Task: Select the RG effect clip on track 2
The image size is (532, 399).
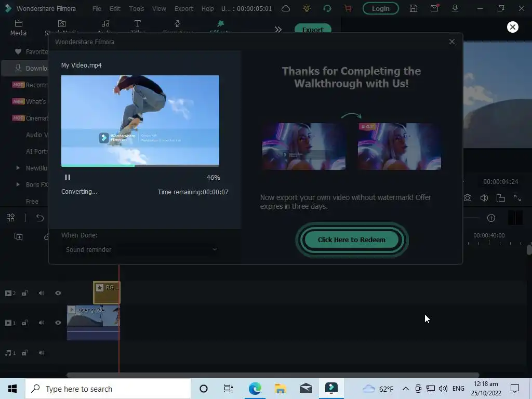Action: pos(107,293)
